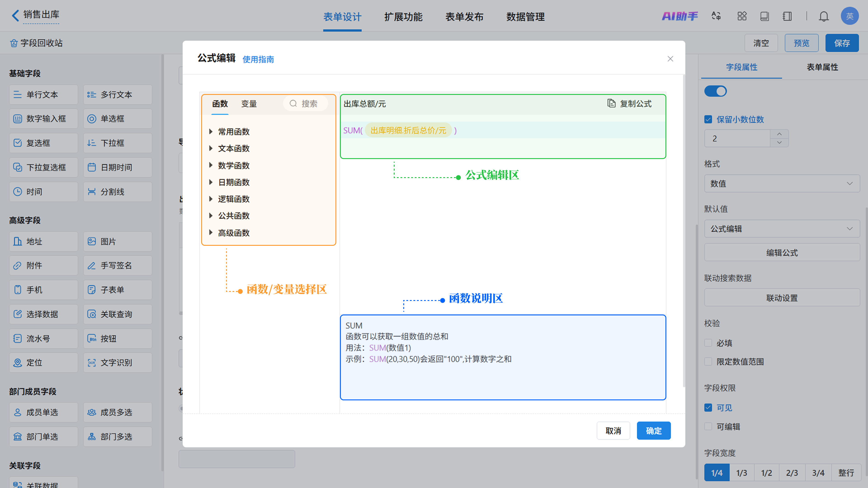The height and width of the screenshot is (488, 868).
Task: Click the 确定 button
Action: click(x=653, y=430)
